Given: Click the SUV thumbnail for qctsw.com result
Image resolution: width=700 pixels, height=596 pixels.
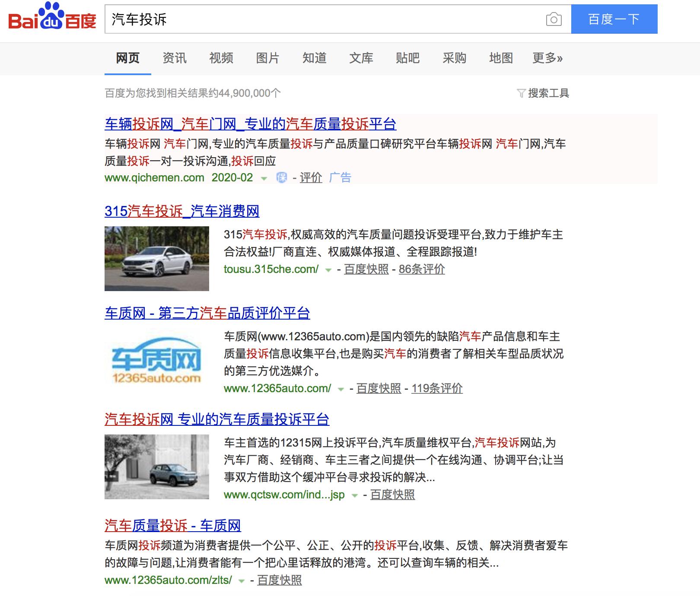Looking at the screenshot, I should 157,467.
